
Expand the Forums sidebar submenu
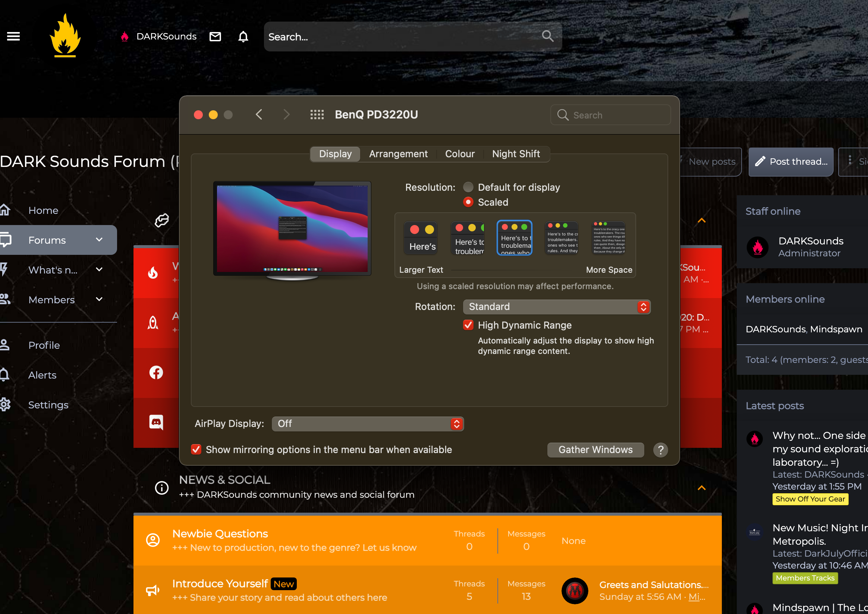[x=99, y=240]
